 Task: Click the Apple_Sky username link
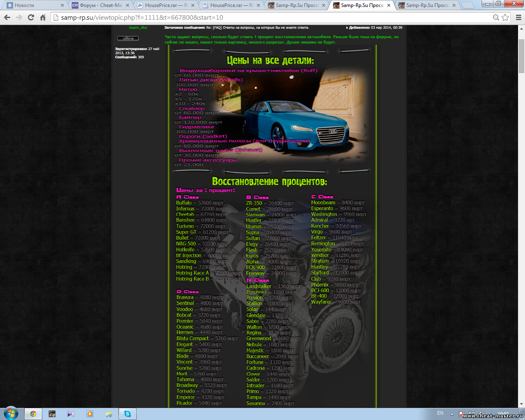pyautogui.click(x=138, y=28)
